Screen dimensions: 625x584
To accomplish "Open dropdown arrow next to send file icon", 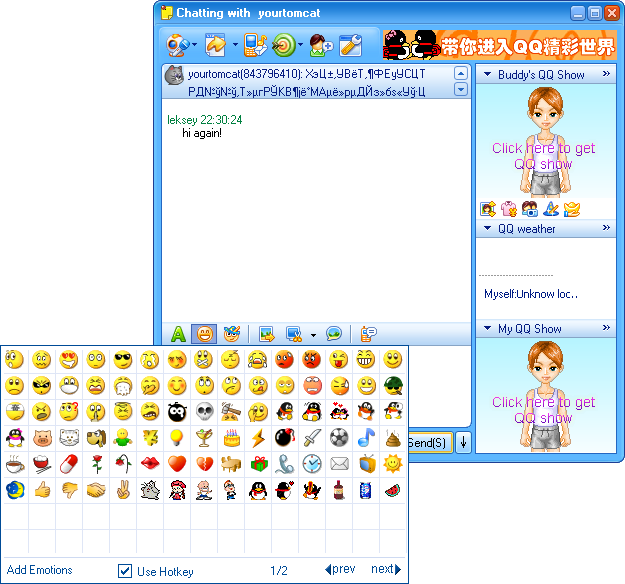I will coord(235,44).
